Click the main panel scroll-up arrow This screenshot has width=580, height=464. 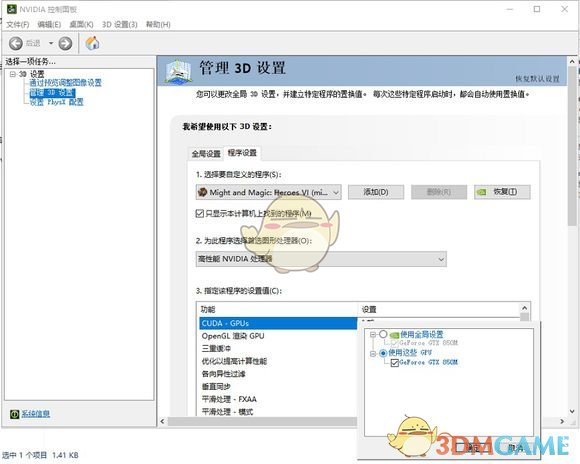[x=572, y=61]
